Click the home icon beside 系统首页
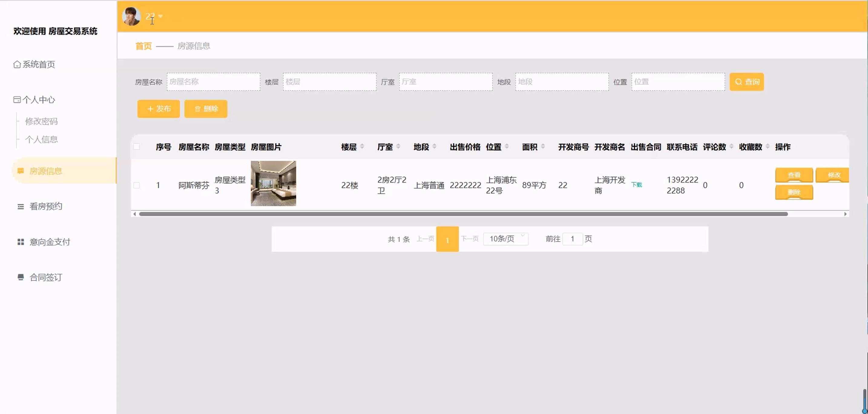 coord(17,64)
